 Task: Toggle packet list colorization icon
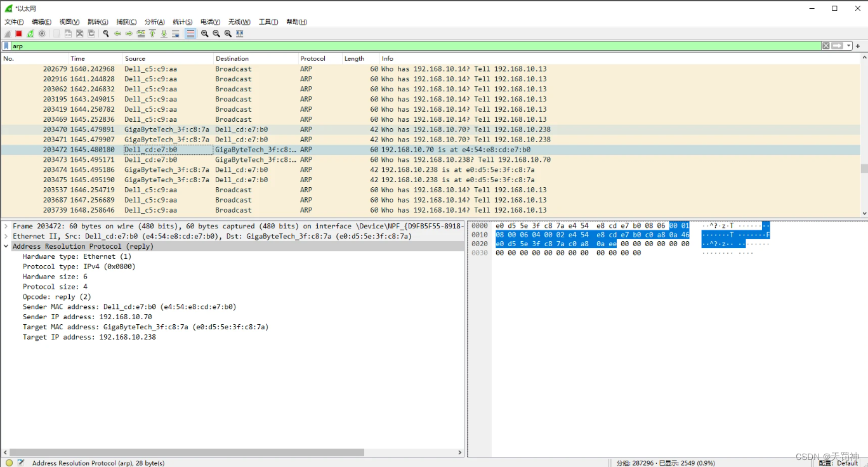pyautogui.click(x=190, y=34)
